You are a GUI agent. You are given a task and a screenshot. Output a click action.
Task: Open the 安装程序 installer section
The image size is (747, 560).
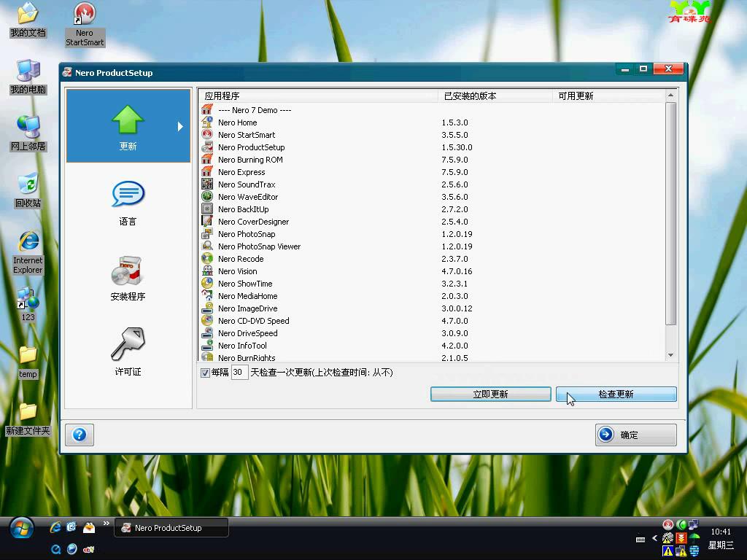coord(128,279)
